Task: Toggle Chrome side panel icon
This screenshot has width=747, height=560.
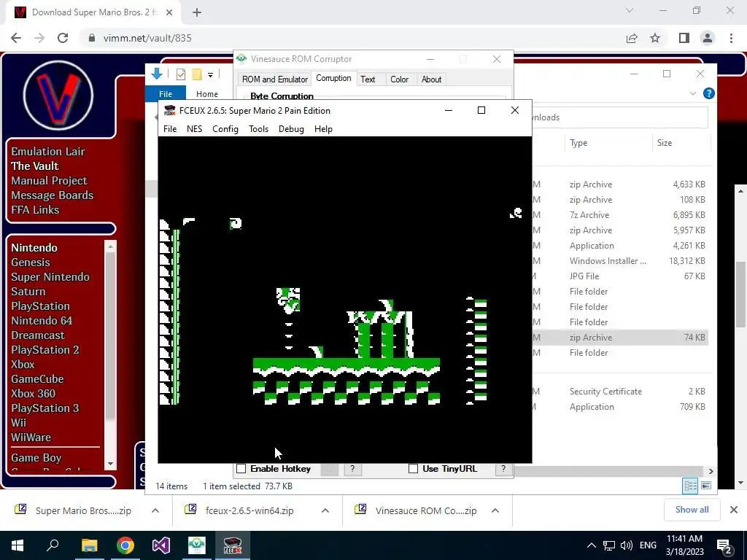Action: point(684,38)
